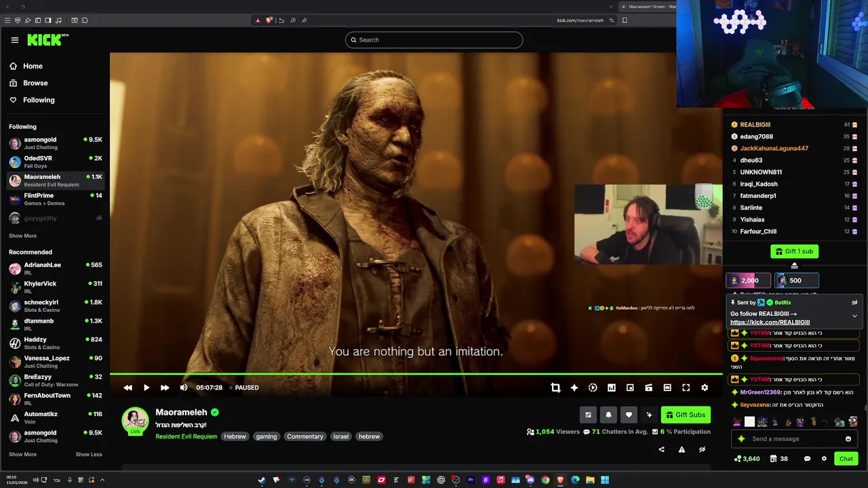868x488 pixels.
Task: Open File Explorer from the taskbar
Action: (x=590, y=480)
